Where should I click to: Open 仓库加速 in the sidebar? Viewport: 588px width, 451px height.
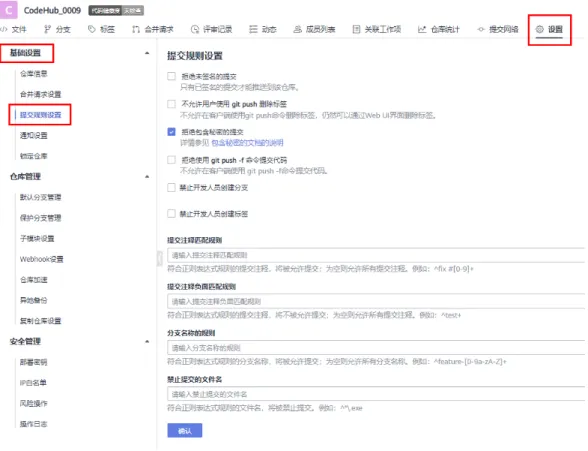(34, 280)
